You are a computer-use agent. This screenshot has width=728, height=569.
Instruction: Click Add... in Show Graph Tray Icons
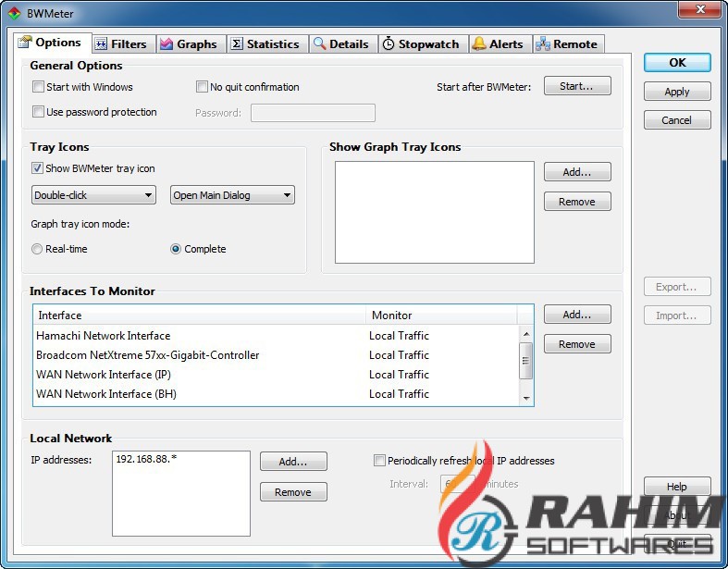pyautogui.click(x=577, y=172)
